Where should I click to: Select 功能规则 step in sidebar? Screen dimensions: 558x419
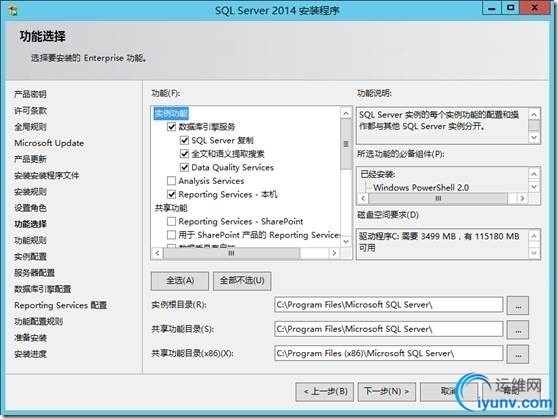pyautogui.click(x=30, y=240)
